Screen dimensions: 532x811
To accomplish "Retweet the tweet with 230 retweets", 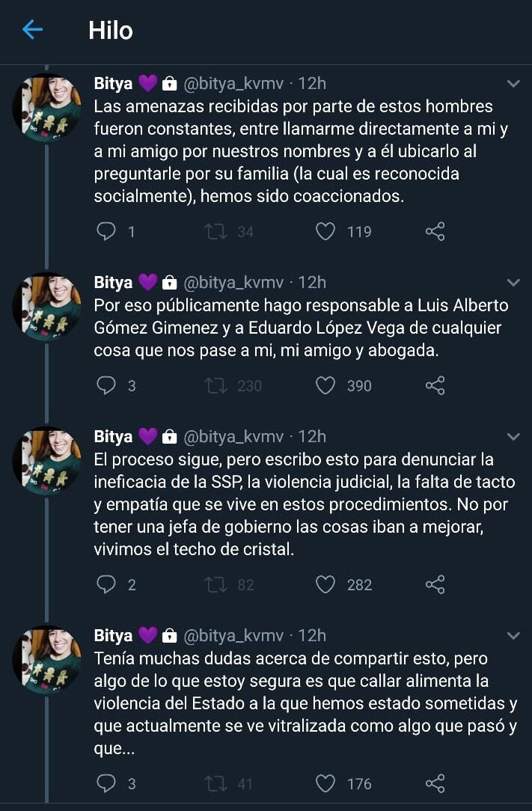I will [216, 386].
